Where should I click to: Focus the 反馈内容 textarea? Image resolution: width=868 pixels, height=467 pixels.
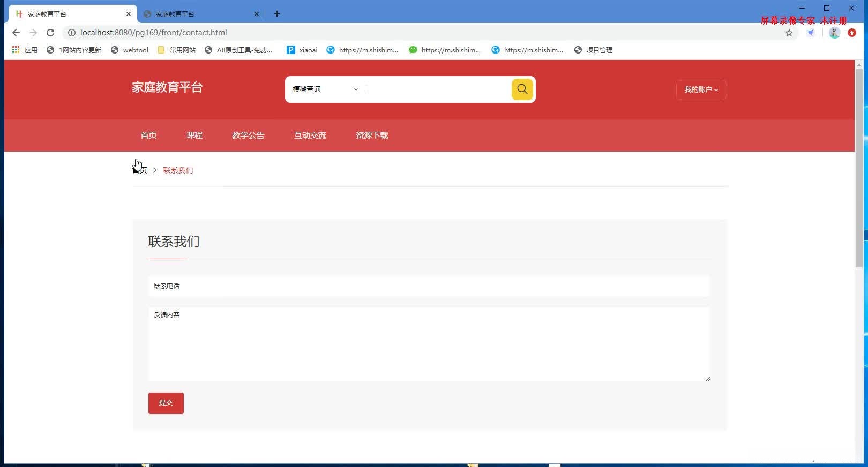click(429, 344)
